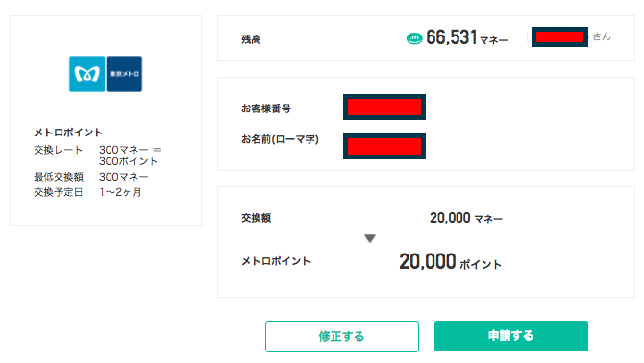Click the メトロポイント heading in left card

tap(68, 133)
